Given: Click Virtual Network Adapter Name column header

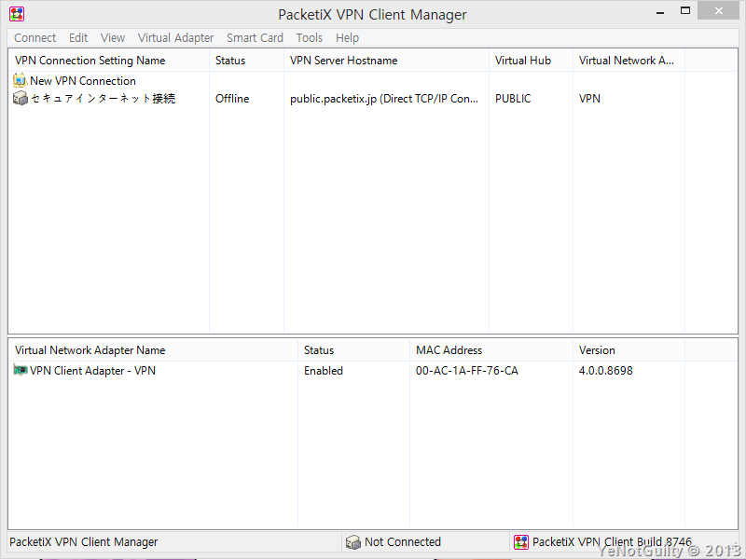Looking at the screenshot, I should coord(153,350).
